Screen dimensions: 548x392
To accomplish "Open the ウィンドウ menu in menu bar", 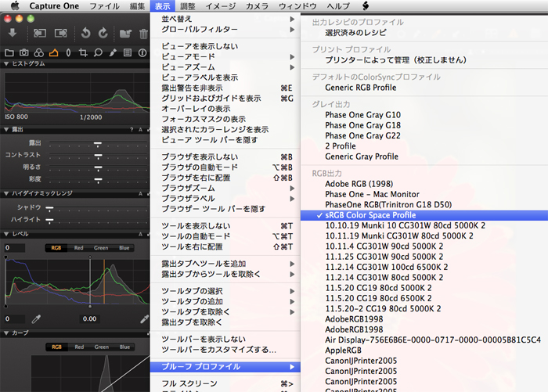I will tap(297, 6).
